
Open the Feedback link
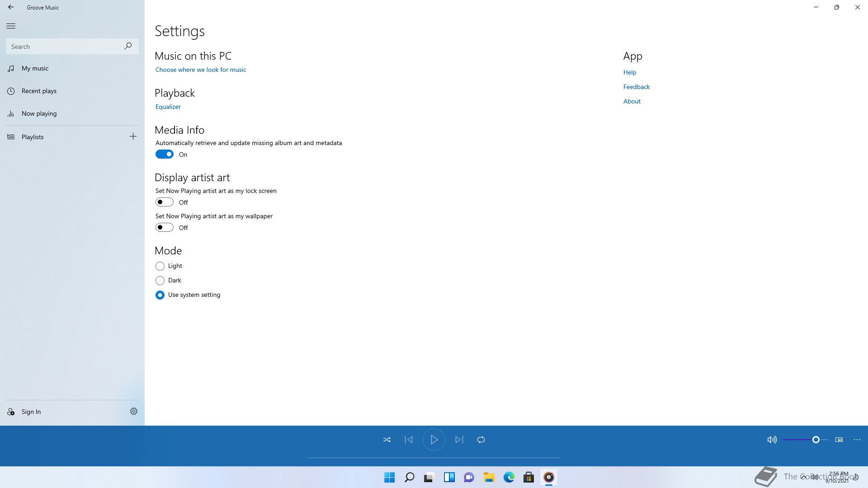click(637, 87)
